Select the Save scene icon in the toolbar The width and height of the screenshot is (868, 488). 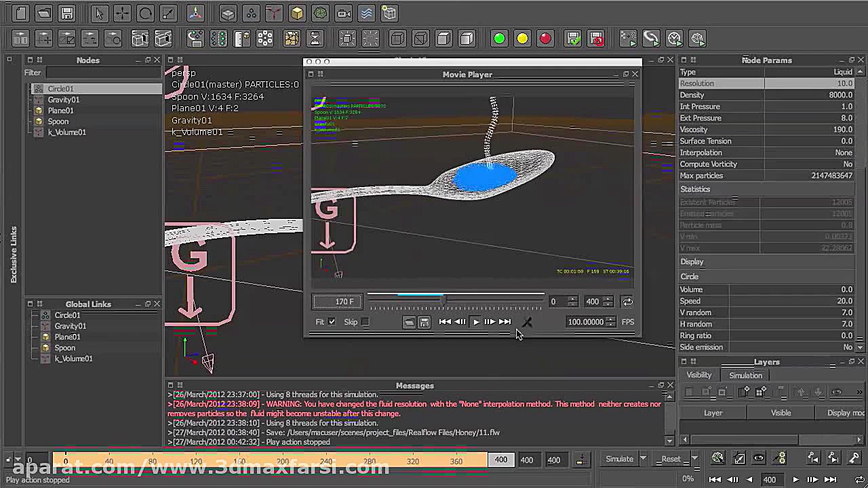[66, 13]
